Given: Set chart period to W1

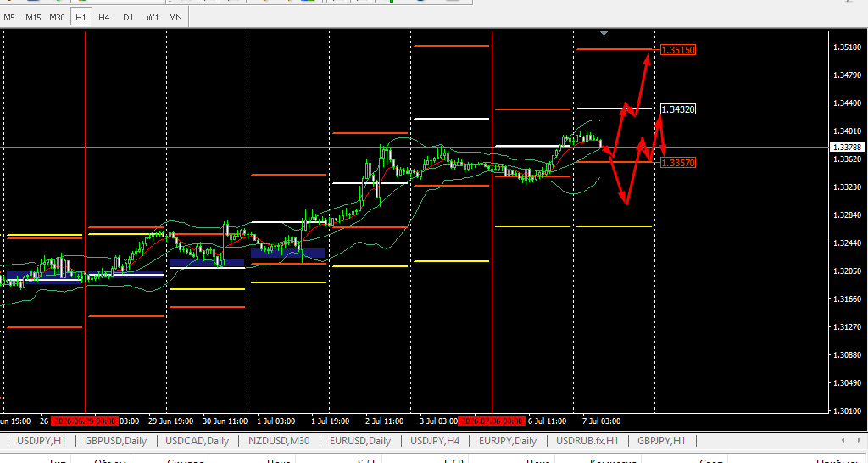Looking at the screenshot, I should pyautogui.click(x=153, y=17).
